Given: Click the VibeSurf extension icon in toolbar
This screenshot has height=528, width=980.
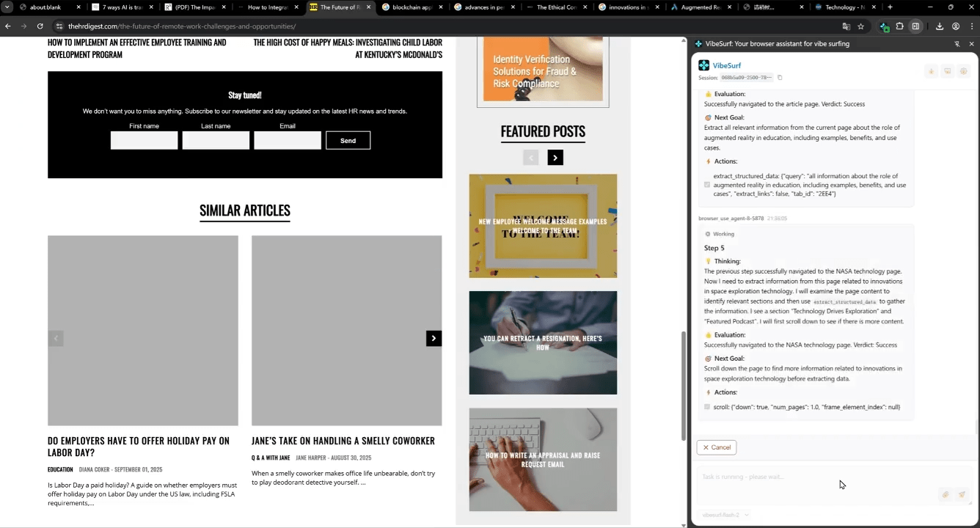Looking at the screenshot, I should [885, 26].
